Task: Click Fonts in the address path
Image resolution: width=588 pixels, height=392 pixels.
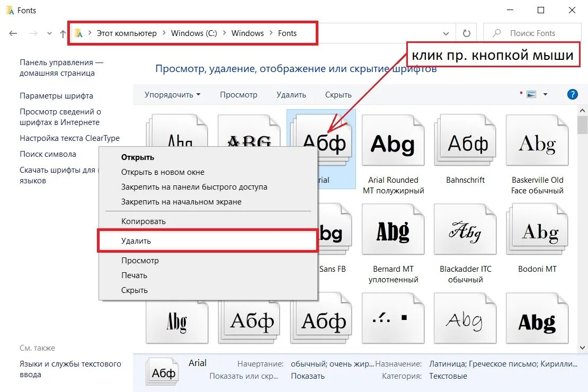Action: click(287, 33)
